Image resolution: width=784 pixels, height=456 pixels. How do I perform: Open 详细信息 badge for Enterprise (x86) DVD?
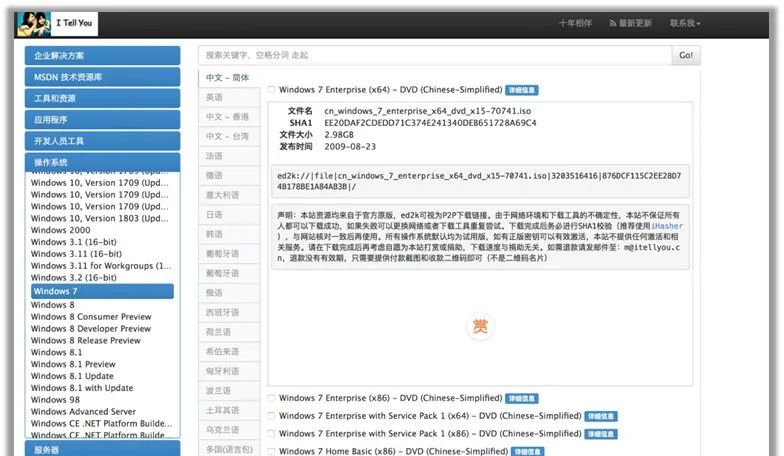(522, 398)
